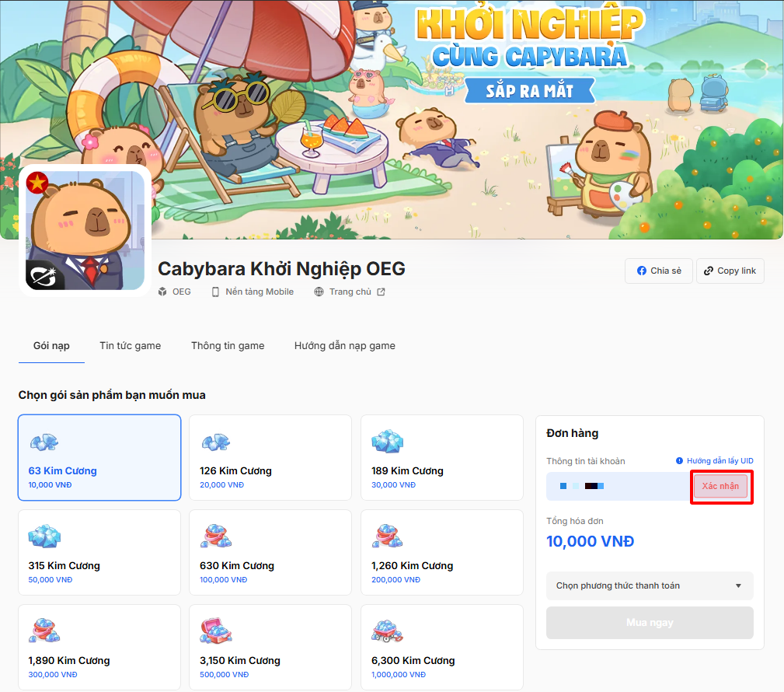Click the OEG publisher cube icon
Viewport: 784px width, 692px height.
coord(162,292)
